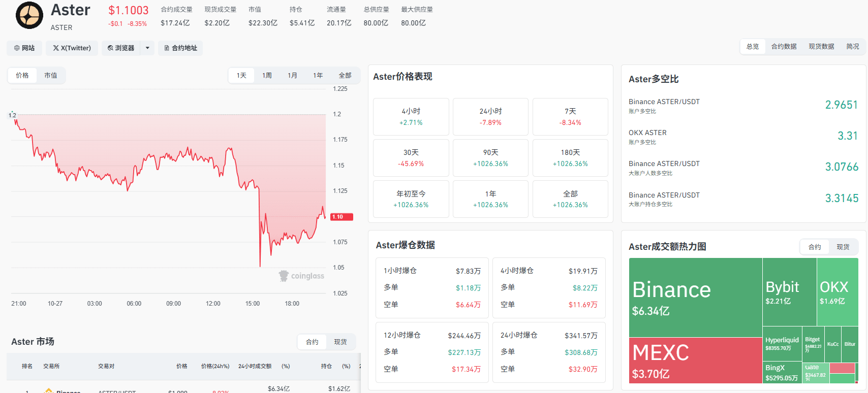Open the 网站 website link button
The height and width of the screenshot is (393, 868).
coord(24,48)
